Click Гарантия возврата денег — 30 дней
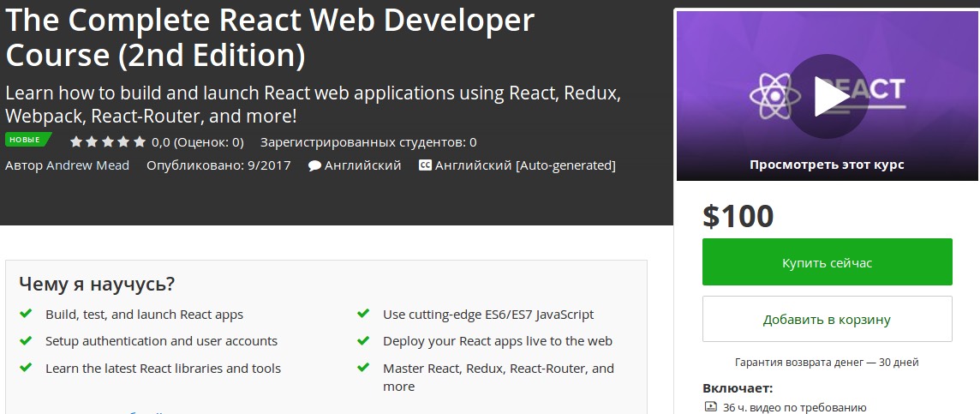This screenshot has width=980, height=414. 827,362
